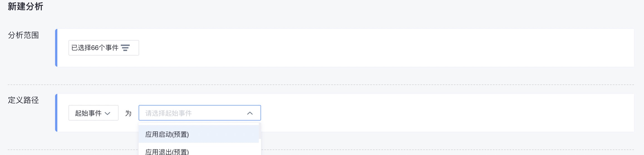Click empty area inside 定义路径 white panel

[x=445, y=113]
